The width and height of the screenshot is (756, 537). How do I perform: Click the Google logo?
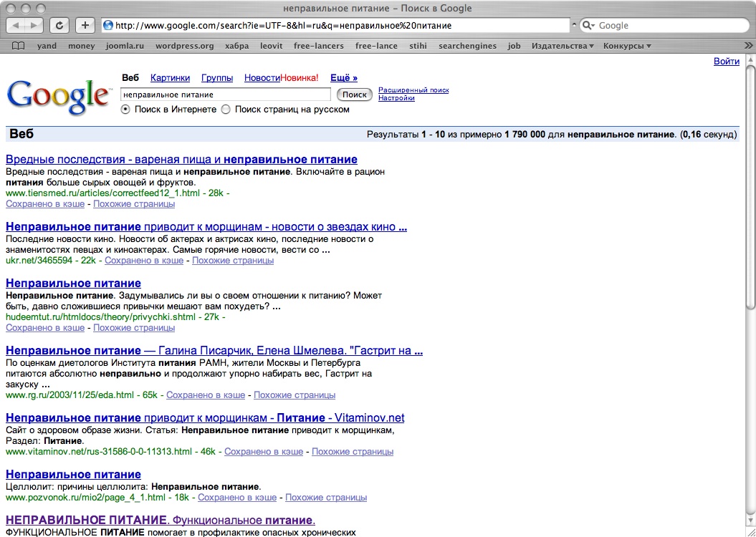click(58, 97)
